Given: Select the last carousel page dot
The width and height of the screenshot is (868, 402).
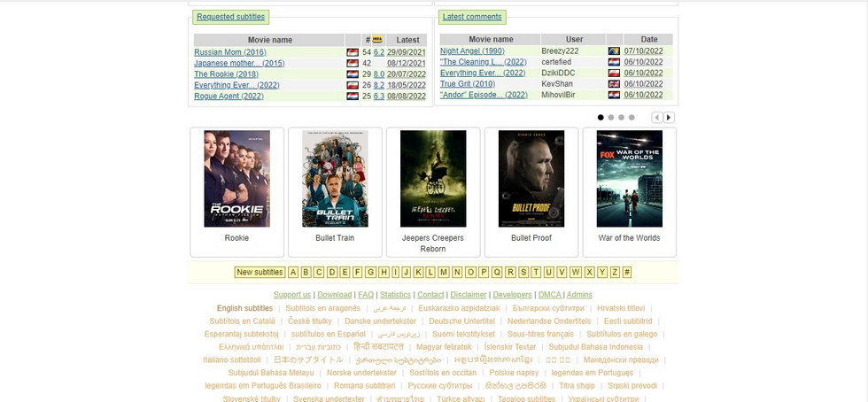Looking at the screenshot, I should point(632,118).
